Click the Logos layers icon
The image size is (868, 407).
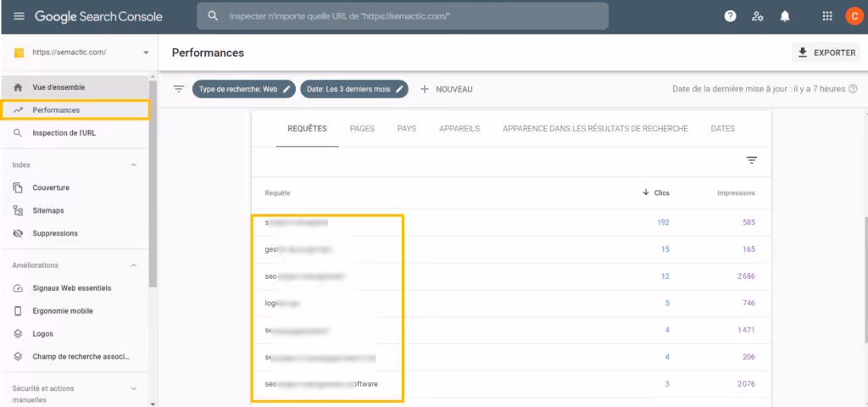tap(18, 334)
